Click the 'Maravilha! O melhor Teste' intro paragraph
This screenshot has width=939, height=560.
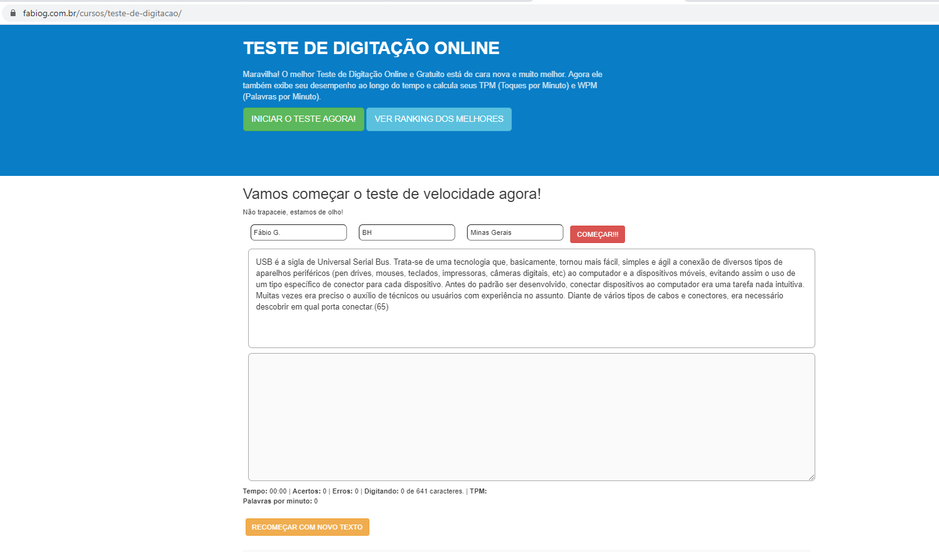pyautogui.click(x=423, y=86)
